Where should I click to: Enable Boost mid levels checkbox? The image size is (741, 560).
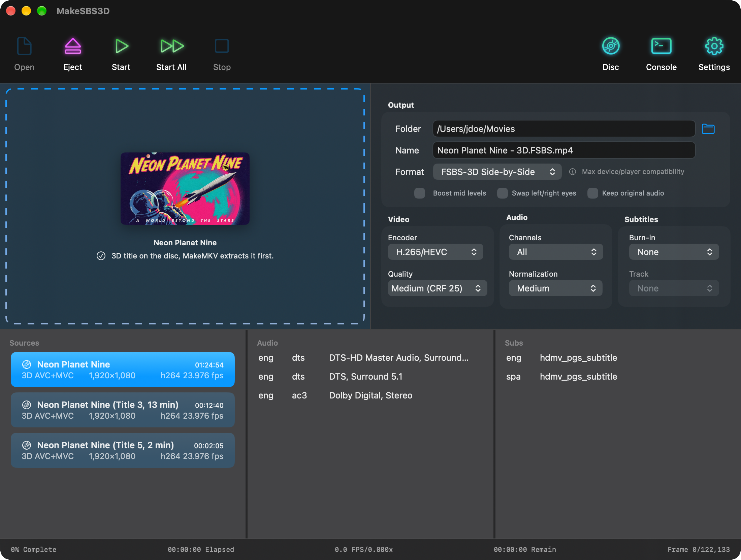tap(419, 193)
